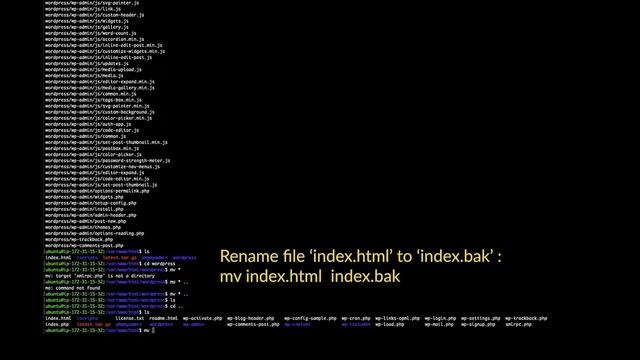Click the 'wp-admin/install.php' line
Viewport: 640px width, 360px height.
click(84, 209)
